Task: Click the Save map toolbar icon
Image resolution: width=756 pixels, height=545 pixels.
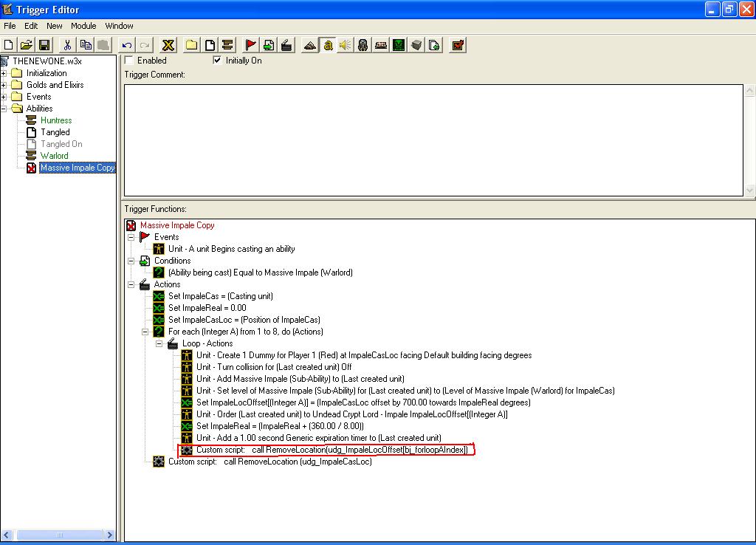Action: click(x=44, y=45)
